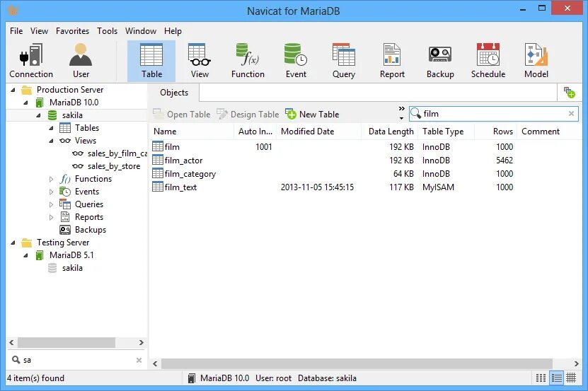Clear the sa tree search filter
The image size is (588, 391).
[x=139, y=360]
